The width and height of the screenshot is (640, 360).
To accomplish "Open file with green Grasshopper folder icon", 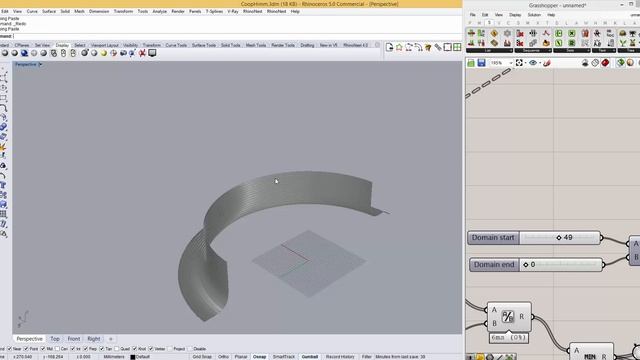I will (x=471, y=63).
